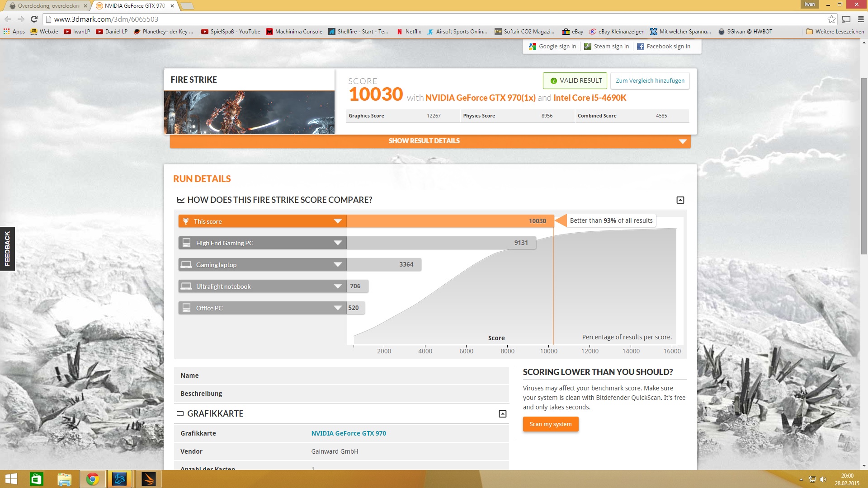The image size is (868, 488).
Task: Open the Softair CO2 Magazin bookmark
Action: [524, 32]
